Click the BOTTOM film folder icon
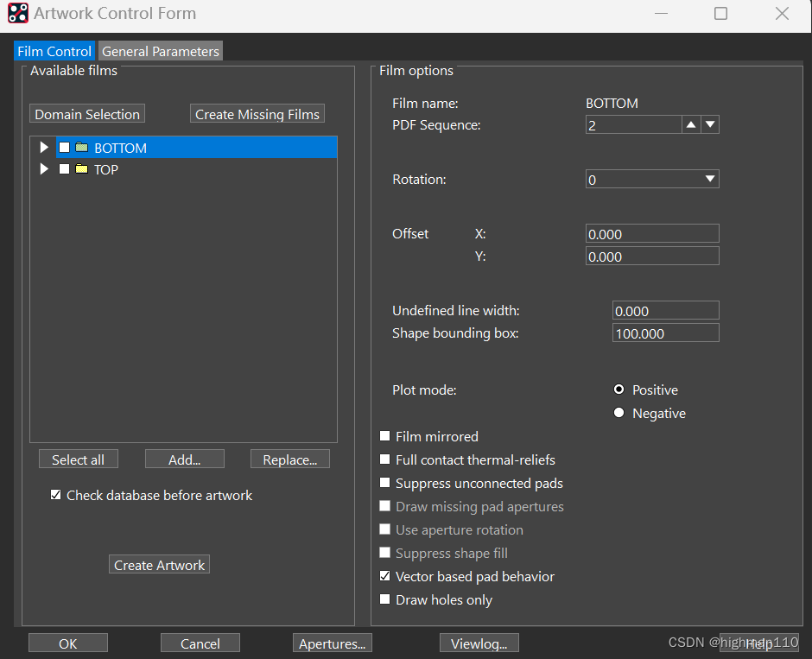This screenshot has width=812, height=659. pos(82,148)
